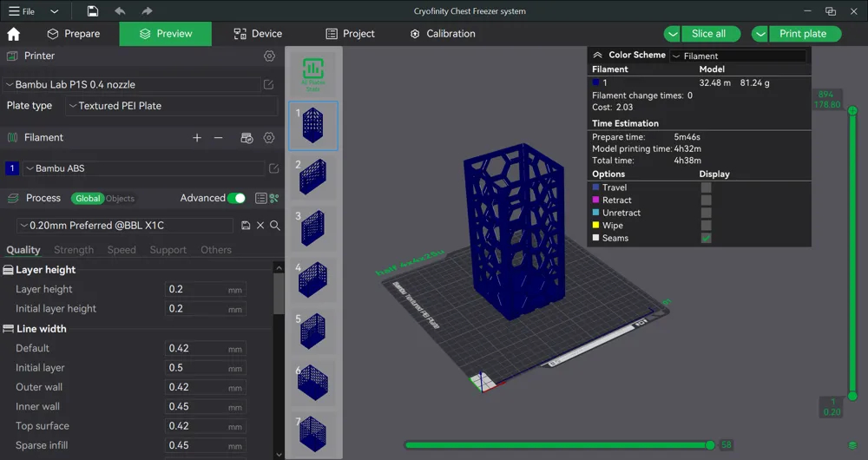Expand the Print plate dropdown arrow

pyautogui.click(x=760, y=34)
